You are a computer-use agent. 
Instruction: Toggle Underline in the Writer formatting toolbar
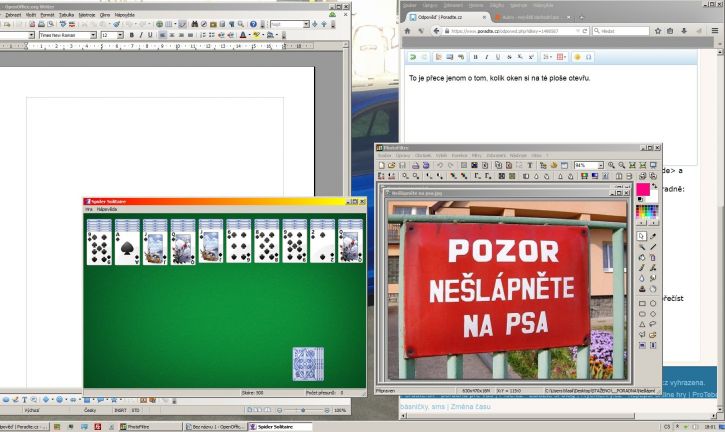150,35
